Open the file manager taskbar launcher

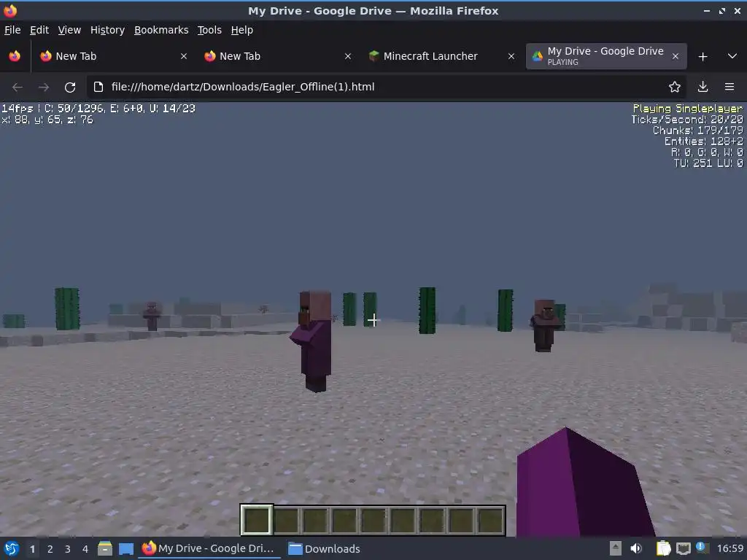105,548
